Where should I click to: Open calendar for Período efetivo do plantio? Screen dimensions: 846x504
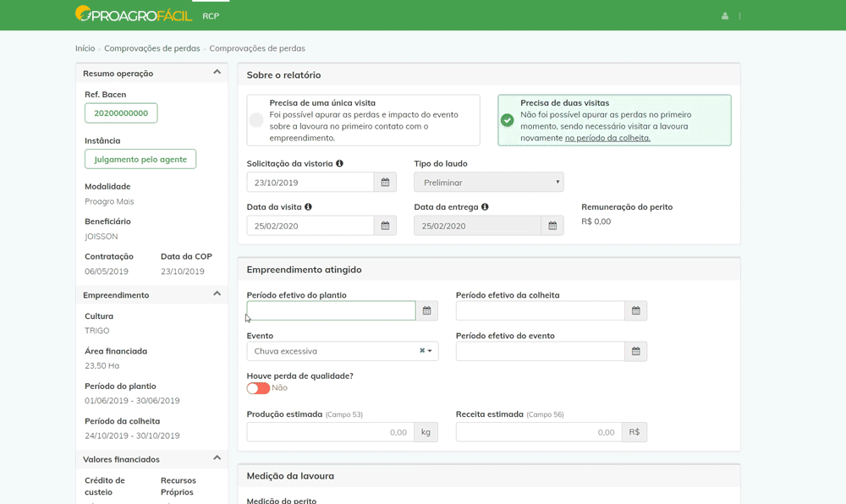pos(426,310)
